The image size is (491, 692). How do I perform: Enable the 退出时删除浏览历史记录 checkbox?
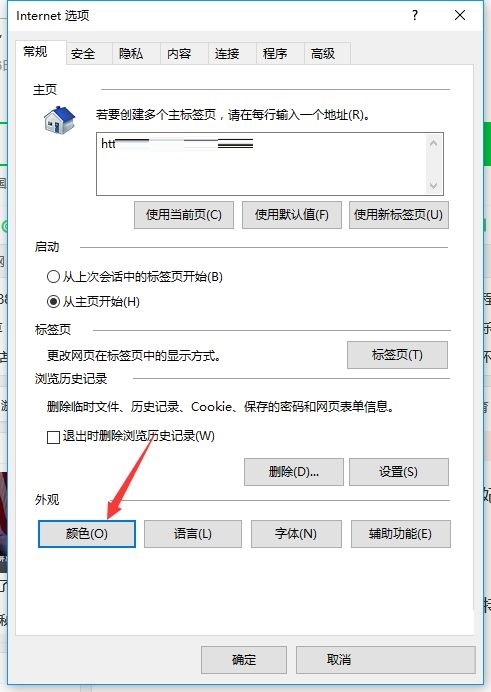click(53, 437)
